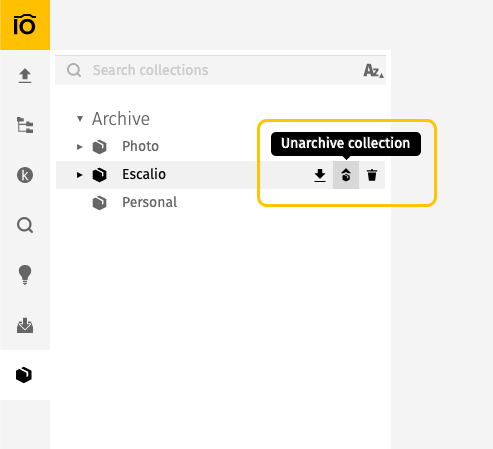Open the search panel in sidebar
493x449 pixels.
point(25,225)
